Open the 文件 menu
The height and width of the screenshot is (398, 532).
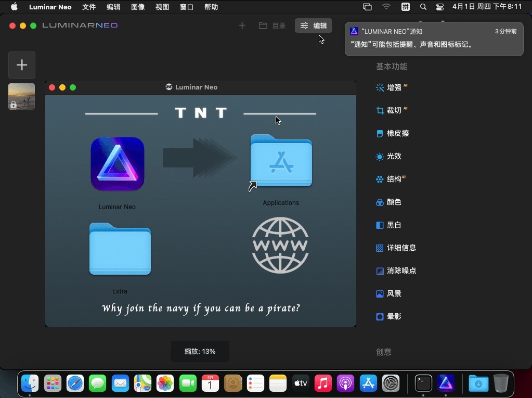pos(89,7)
